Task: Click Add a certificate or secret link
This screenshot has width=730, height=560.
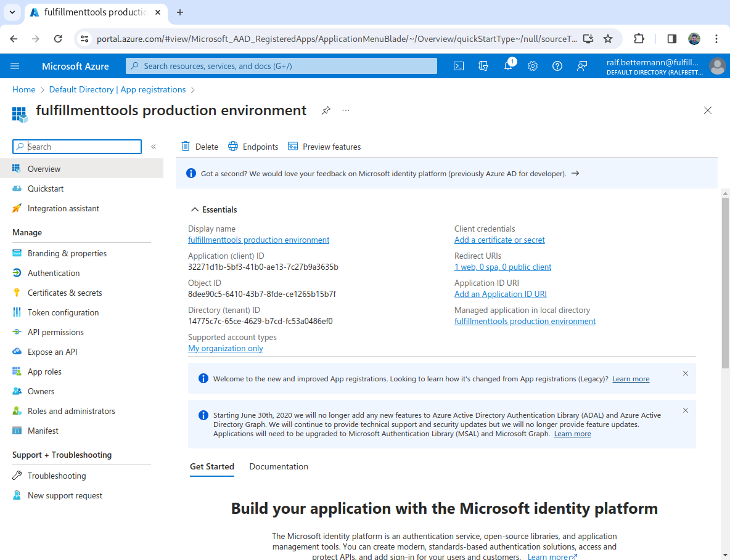Action: pos(499,240)
